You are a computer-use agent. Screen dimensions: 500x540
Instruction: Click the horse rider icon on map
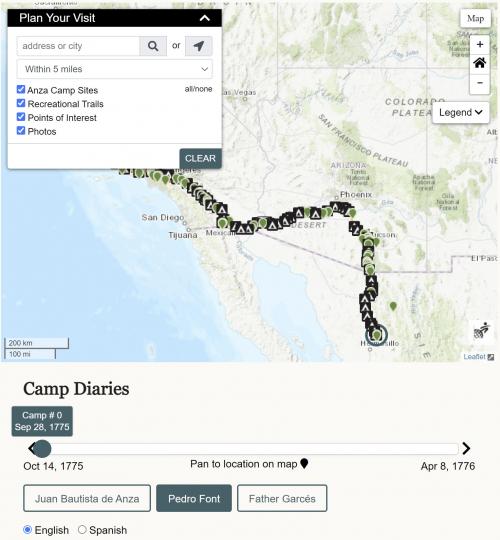(481, 331)
